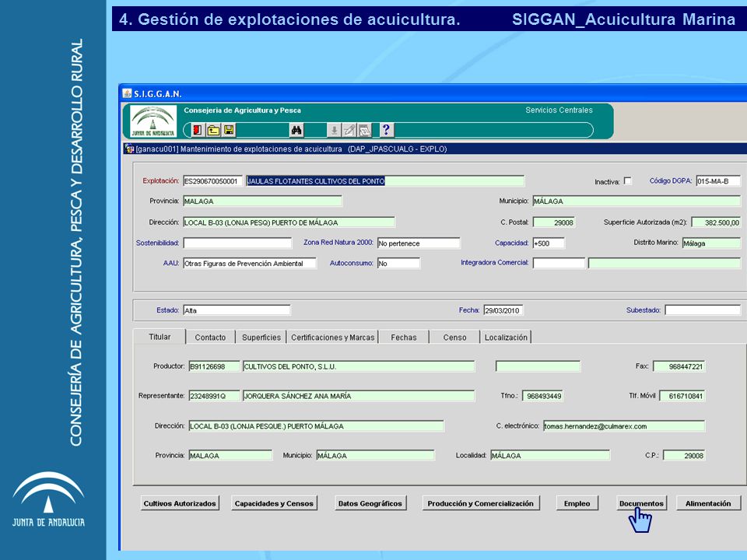
Task: Open the Titular tab
Action: [160, 337]
